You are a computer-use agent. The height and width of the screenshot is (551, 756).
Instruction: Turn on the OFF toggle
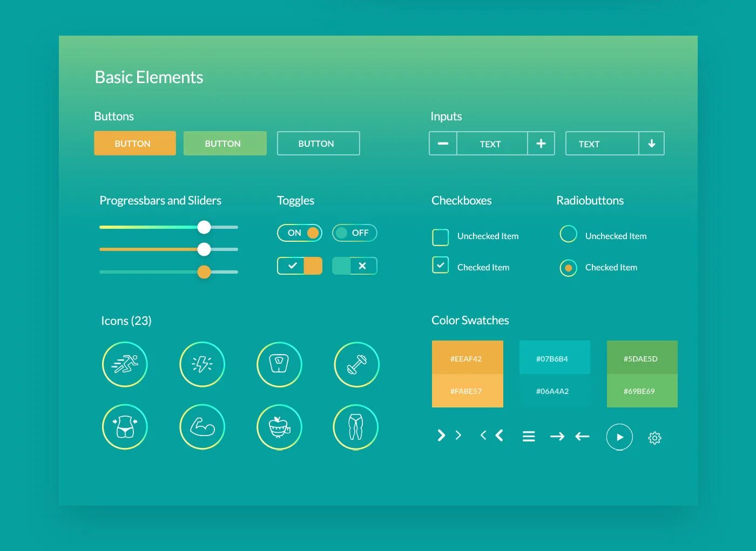355,233
